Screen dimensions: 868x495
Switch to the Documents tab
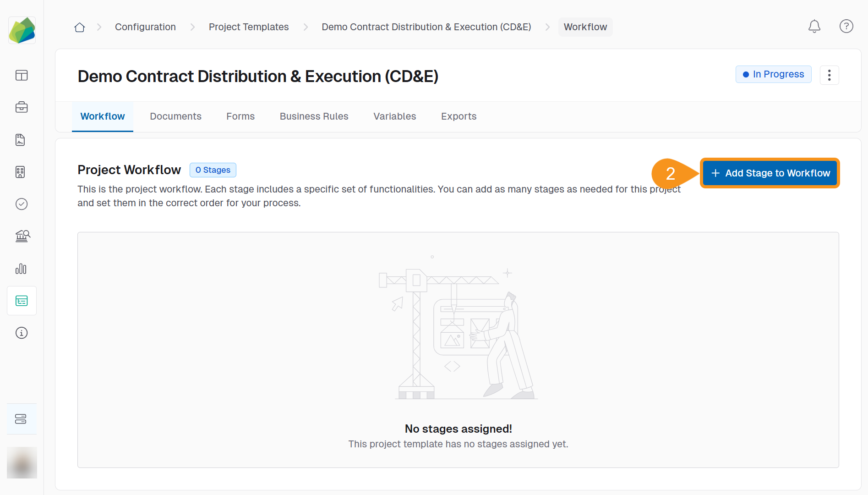[175, 116]
